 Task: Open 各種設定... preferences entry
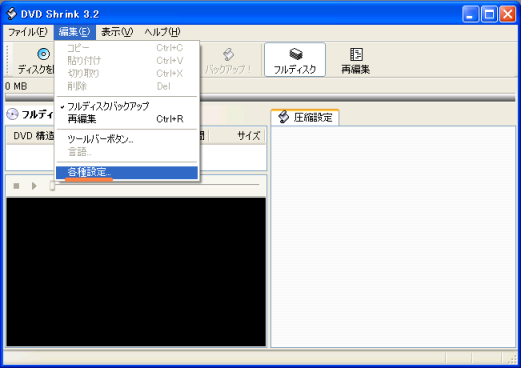[x=127, y=172]
